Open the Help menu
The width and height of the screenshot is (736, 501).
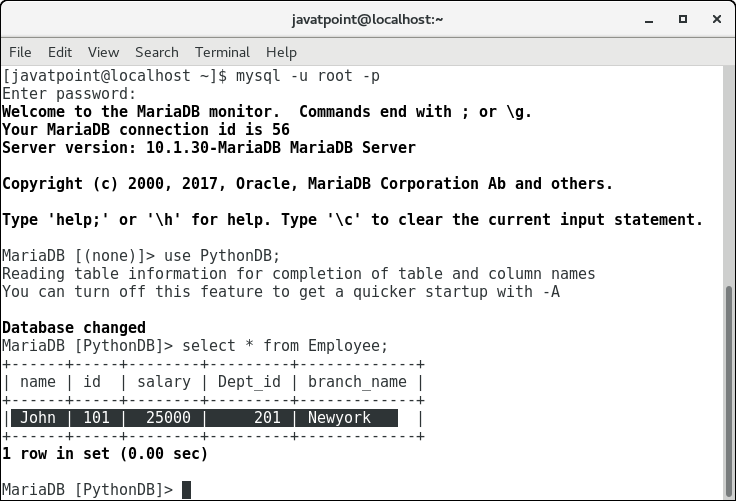pos(281,52)
